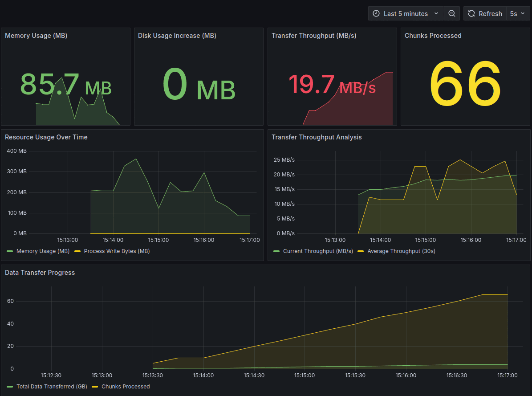Click the zoom out magnifier icon

click(x=451, y=14)
